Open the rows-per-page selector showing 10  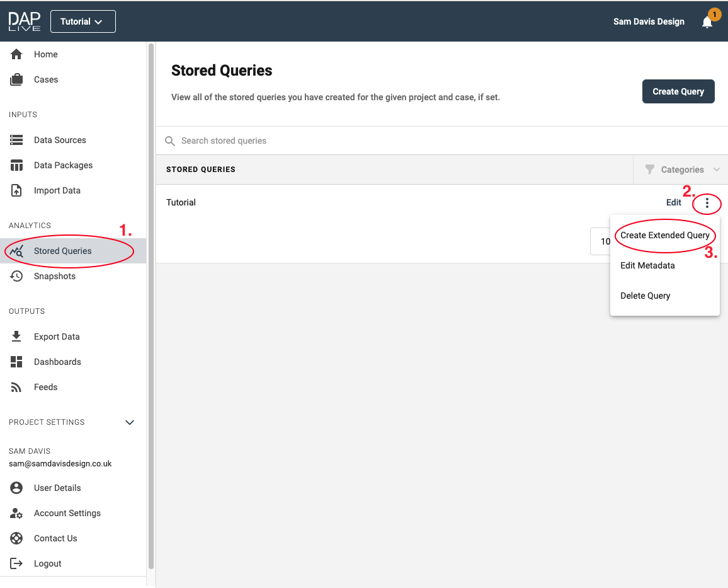[600, 241]
